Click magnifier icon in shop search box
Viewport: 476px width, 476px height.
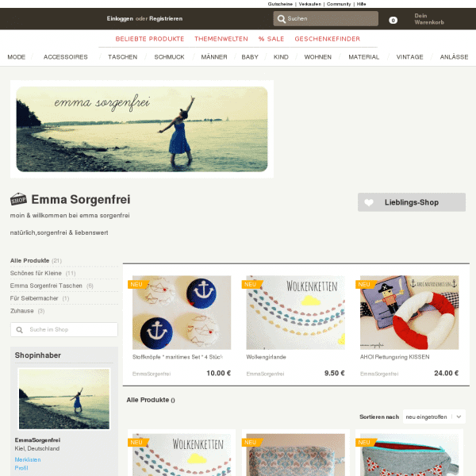click(x=19, y=330)
